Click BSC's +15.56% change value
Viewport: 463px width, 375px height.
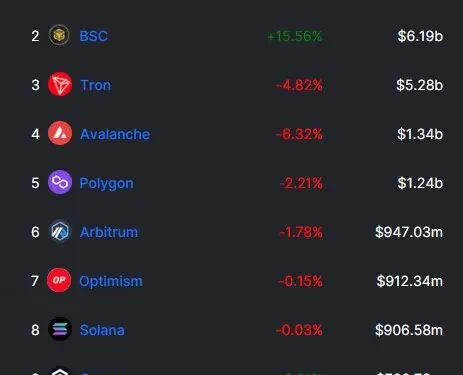tap(295, 36)
